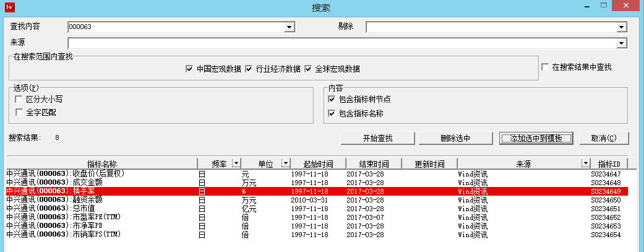
Task: Toggle 中国宏观数据 checkbox
Action: 189,69
